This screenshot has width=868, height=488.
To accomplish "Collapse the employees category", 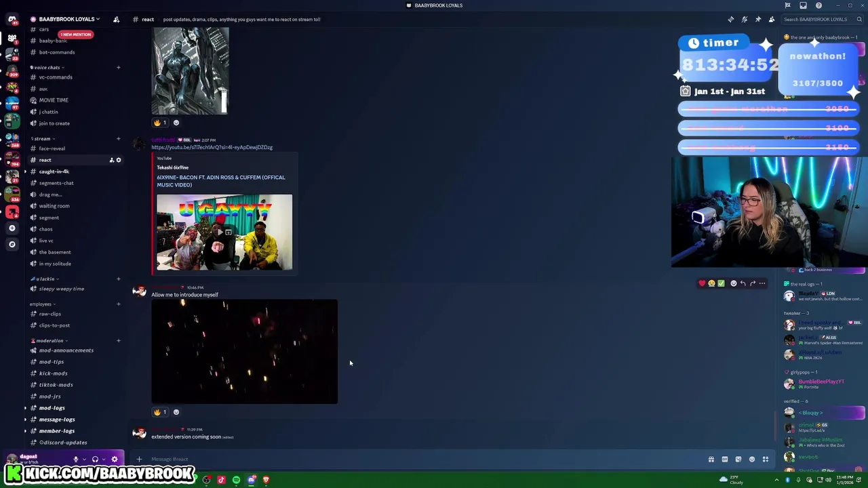I will pos(42,304).
